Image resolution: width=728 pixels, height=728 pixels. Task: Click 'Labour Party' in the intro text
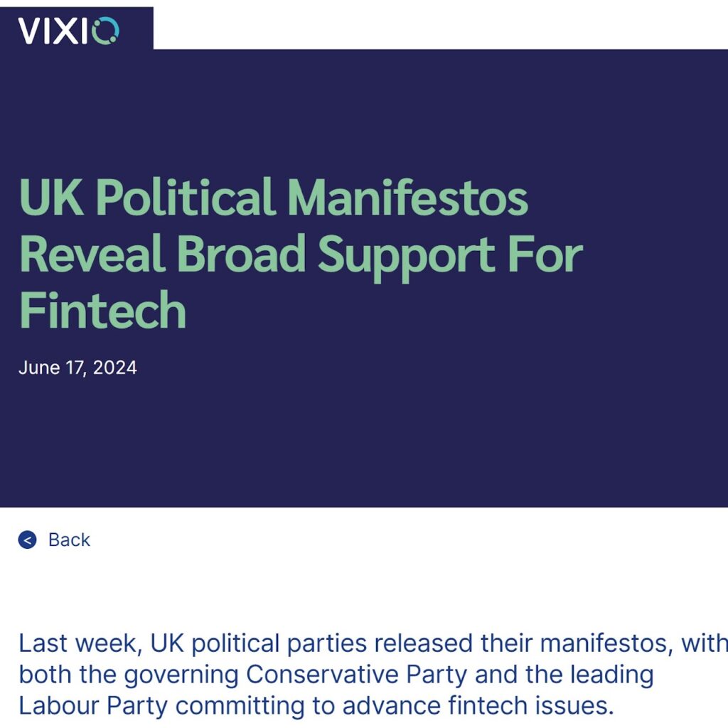point(93,706)
